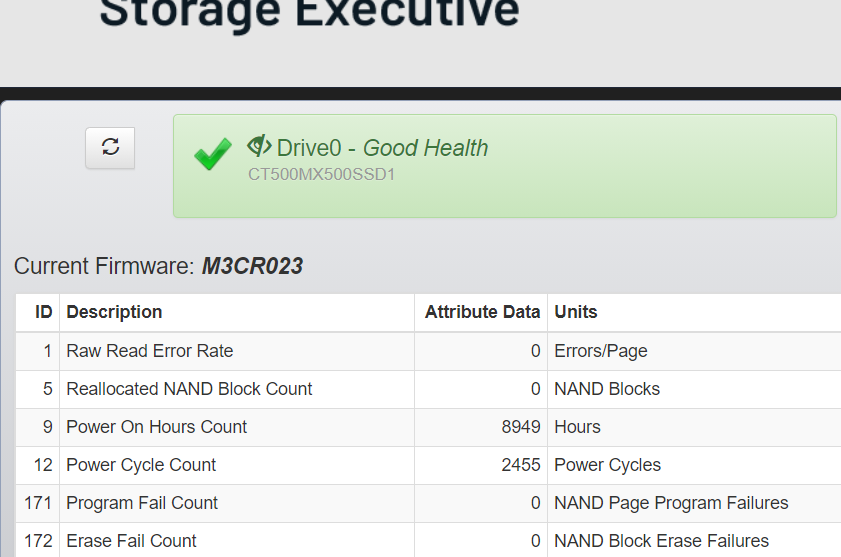841x557 pixels.
Task: Select the CT500MX500SSD1 model label
Action: pos(321,175)
